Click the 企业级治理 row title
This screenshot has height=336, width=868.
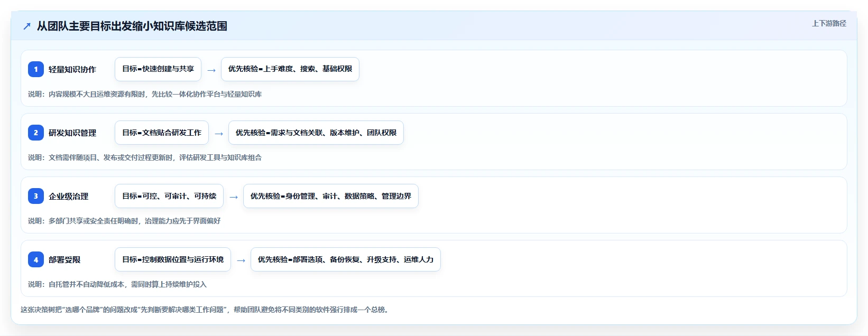point(69,196)
